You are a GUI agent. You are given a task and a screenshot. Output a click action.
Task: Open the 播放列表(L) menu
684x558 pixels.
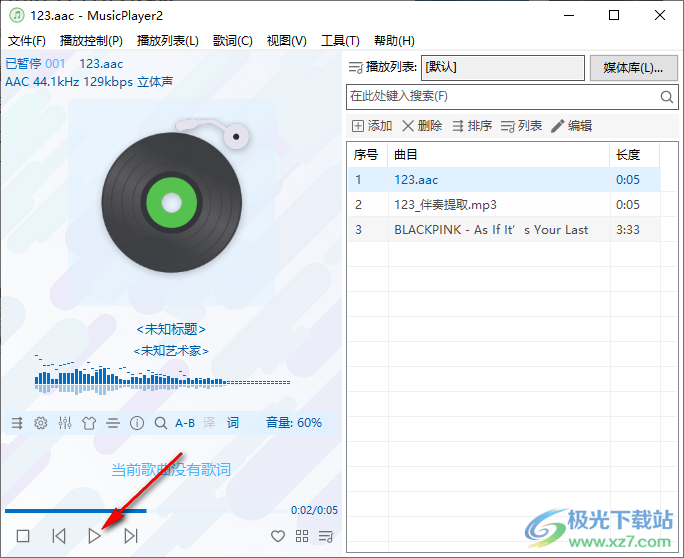(168, 41)
